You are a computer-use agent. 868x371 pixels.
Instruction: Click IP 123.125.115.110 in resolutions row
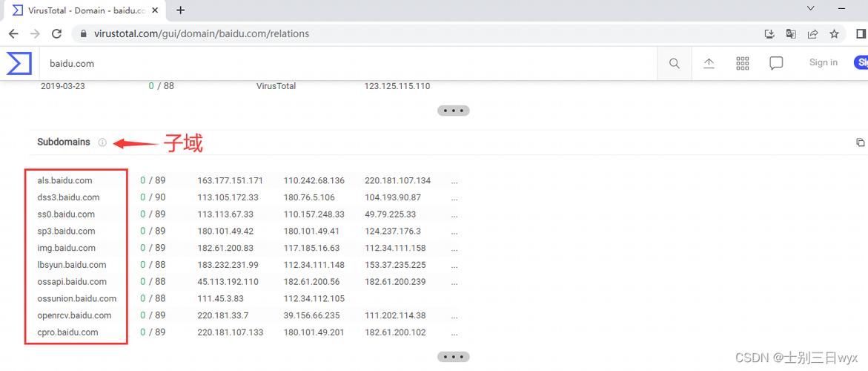point(397,86)
